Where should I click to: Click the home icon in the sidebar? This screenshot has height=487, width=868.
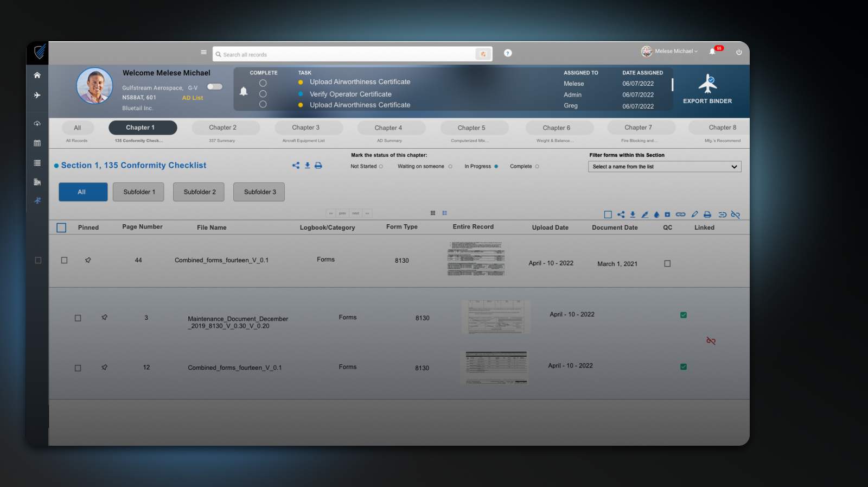(x=37, y=75)
